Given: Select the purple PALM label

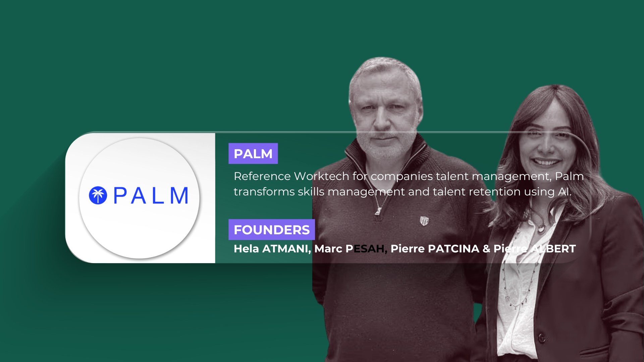Looking at the screenshot, I should tap(253, 154).
